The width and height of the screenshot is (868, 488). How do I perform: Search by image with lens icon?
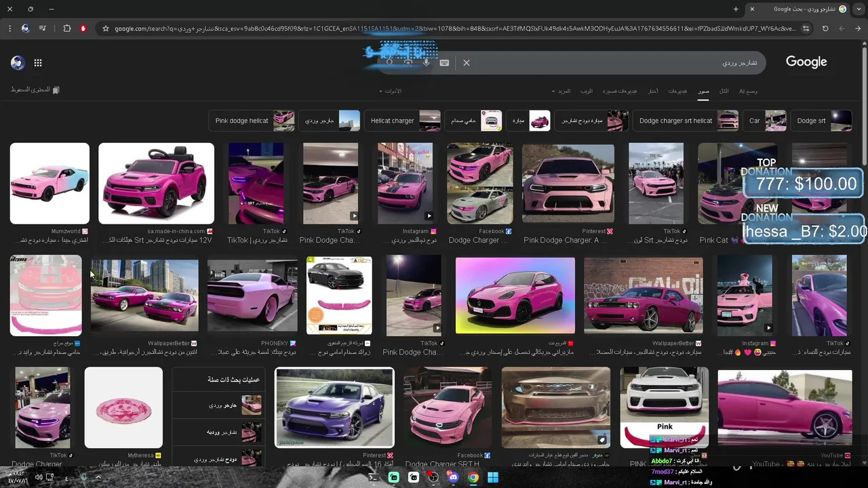(x=408, y=62)
